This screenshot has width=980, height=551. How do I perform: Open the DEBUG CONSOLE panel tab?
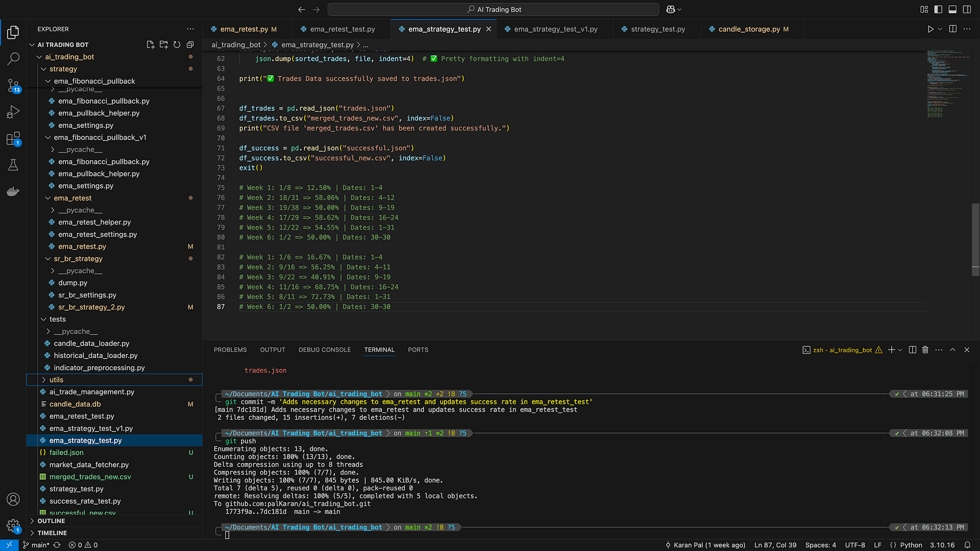(x=324, y=350)
